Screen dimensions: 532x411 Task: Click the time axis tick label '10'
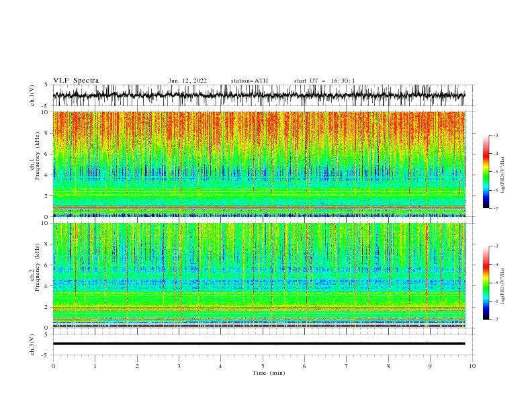point(472,366)
